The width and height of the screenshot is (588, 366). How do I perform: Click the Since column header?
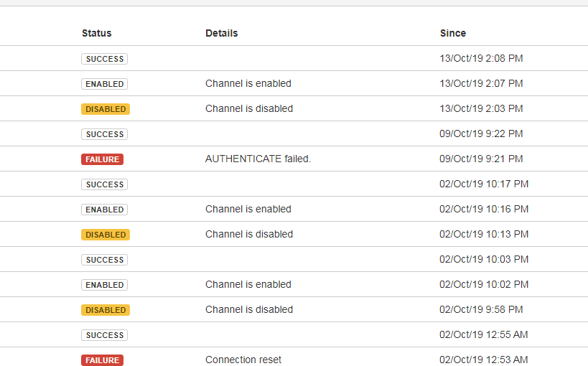point(453,33)
